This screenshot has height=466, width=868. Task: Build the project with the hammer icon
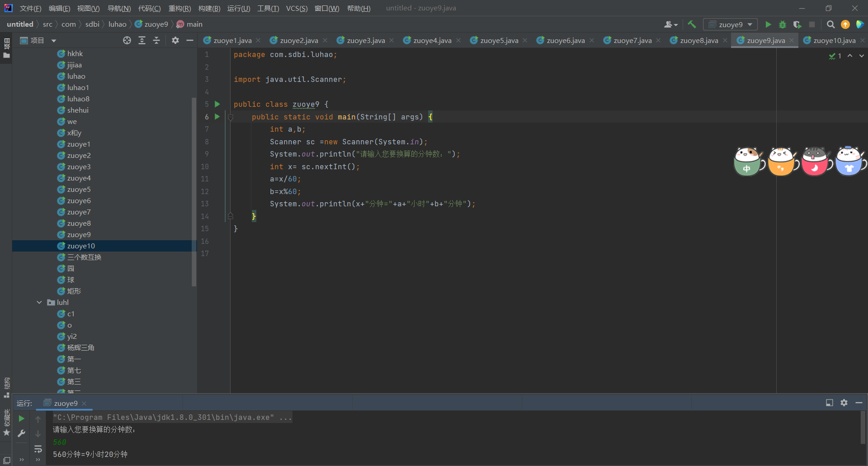pos(692,24)
